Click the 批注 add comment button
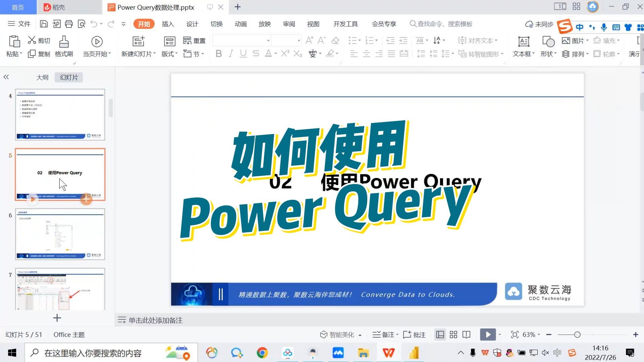 (414, 335)
